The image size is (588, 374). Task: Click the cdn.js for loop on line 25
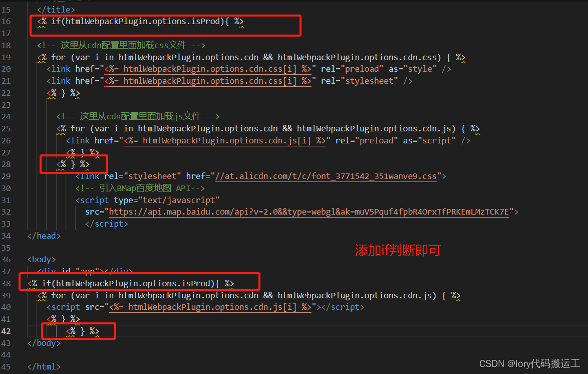click(x=268, y=129)
